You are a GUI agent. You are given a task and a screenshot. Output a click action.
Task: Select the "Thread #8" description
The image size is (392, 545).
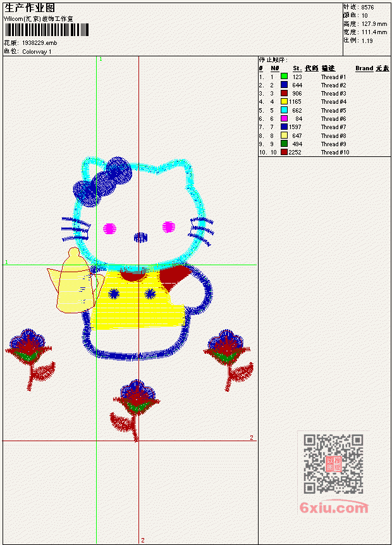coord(333,136)
